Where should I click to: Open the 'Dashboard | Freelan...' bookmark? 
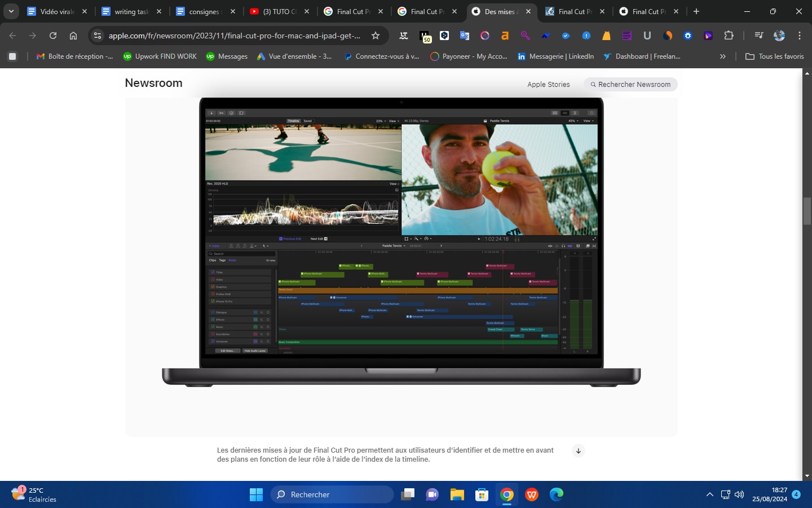pyautogui.click(x=642, y=56)
